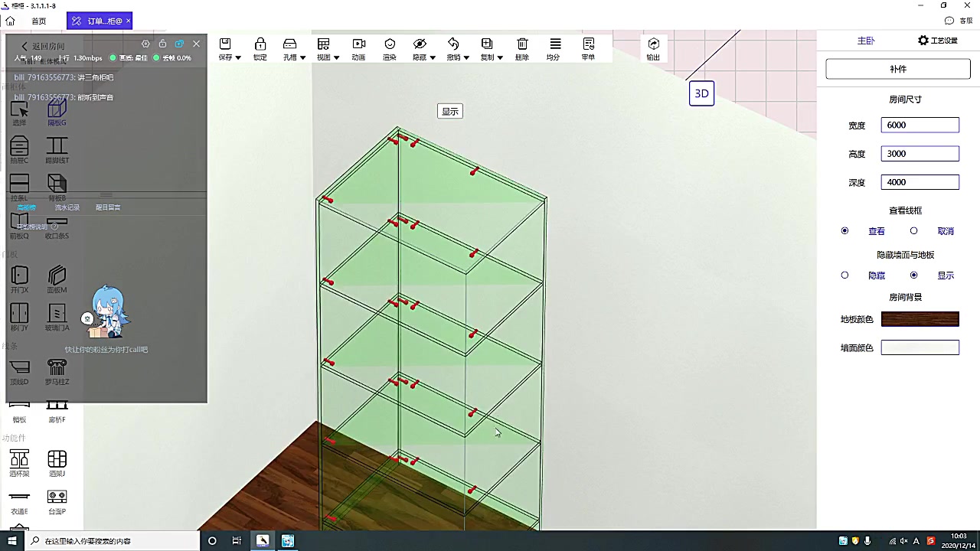The width and height of the screenshot is (980, 551).
Task: Pick the 背板B back panel component
Action: [57, 188]
